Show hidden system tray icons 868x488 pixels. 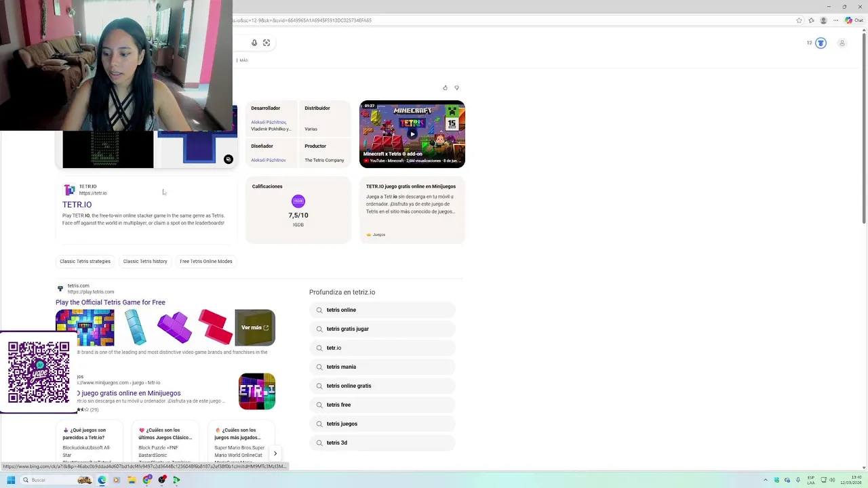[x=766, y=480]
